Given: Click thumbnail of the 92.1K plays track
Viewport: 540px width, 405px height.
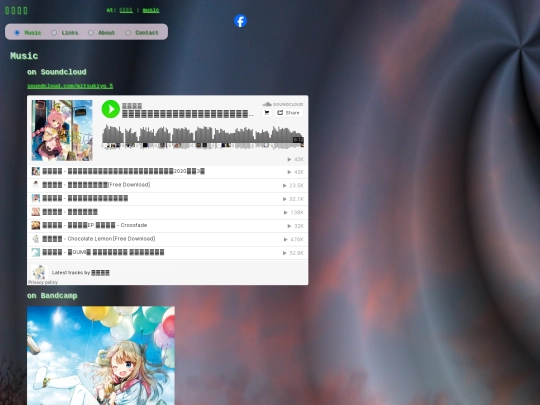Looking at the screenshot, I should pyautogui.click(x=36, y=199).
